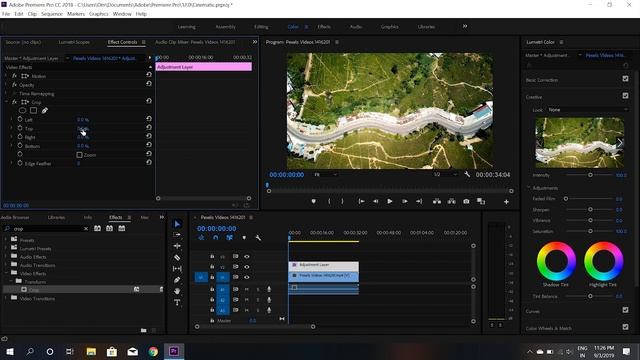Open program monitor button editor plus

pos(506,202)
